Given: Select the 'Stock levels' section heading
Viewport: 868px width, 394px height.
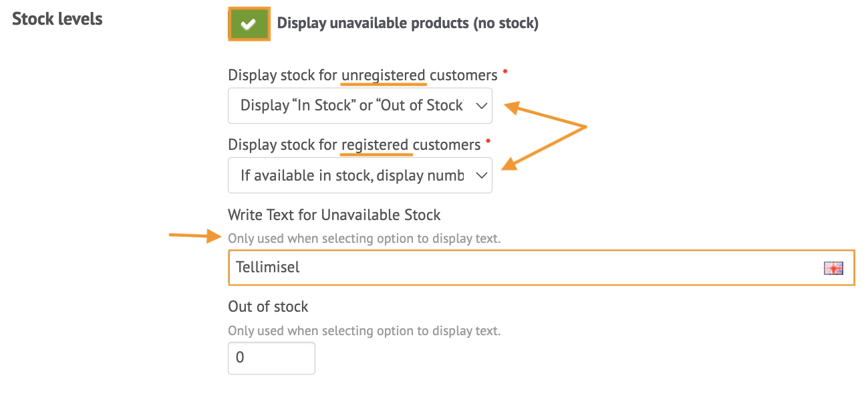Looking at the screenshot, I should pyautogui.click(x=57, y=19).
